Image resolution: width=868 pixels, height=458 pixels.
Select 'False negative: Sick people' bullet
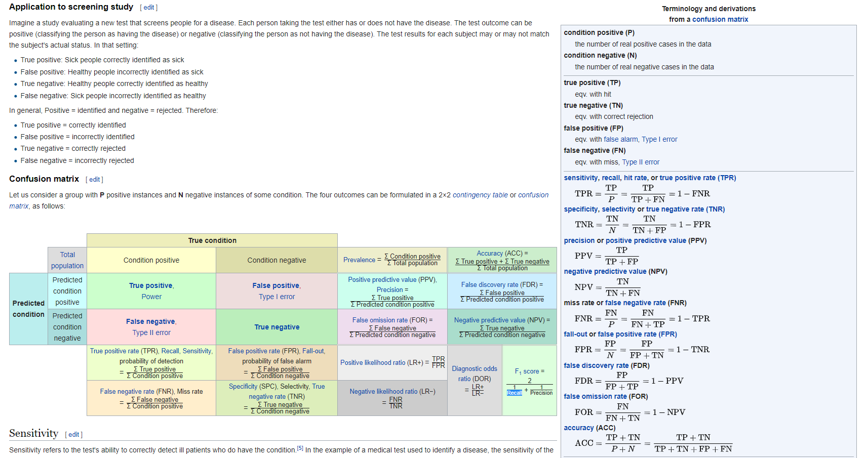pos(113,96)
